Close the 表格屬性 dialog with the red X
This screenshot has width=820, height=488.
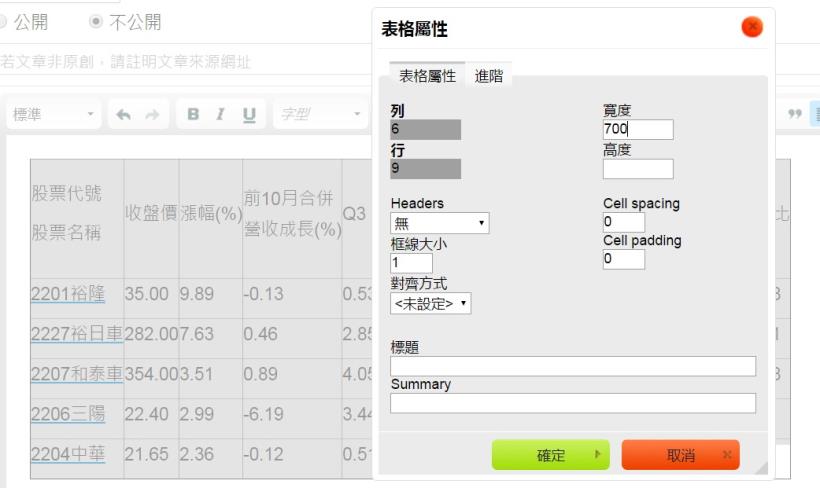click(752, 27)
